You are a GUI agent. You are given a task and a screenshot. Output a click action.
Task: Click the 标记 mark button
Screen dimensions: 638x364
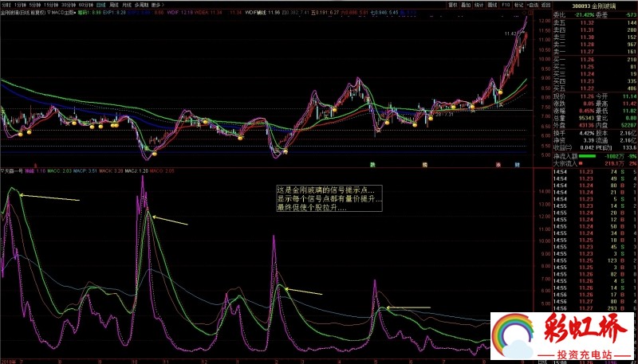[518, 6]
